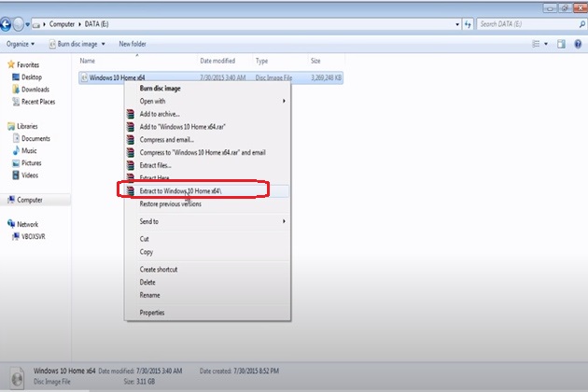Select Computer in the navigation pane
This screenshot has width=588, height=392.
[x=30, y=200]
